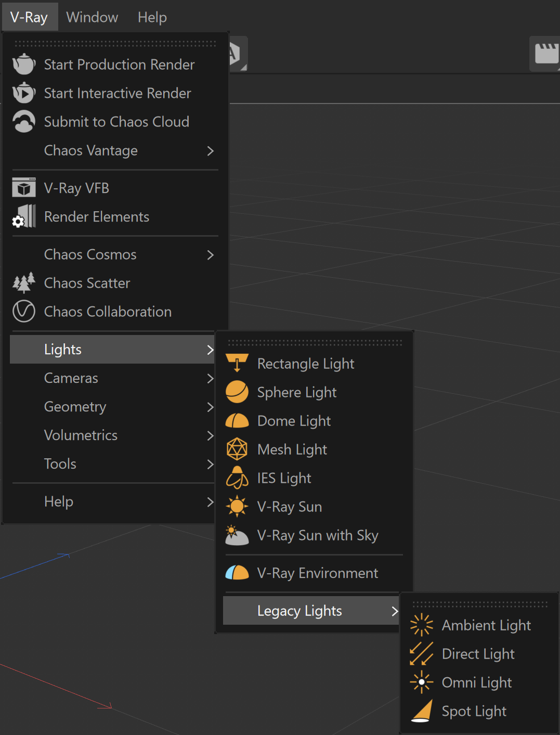Screen dimensions: 560x735
Task: Click the Chaos Collaboration logo icon
Action: tap(24, 312)
